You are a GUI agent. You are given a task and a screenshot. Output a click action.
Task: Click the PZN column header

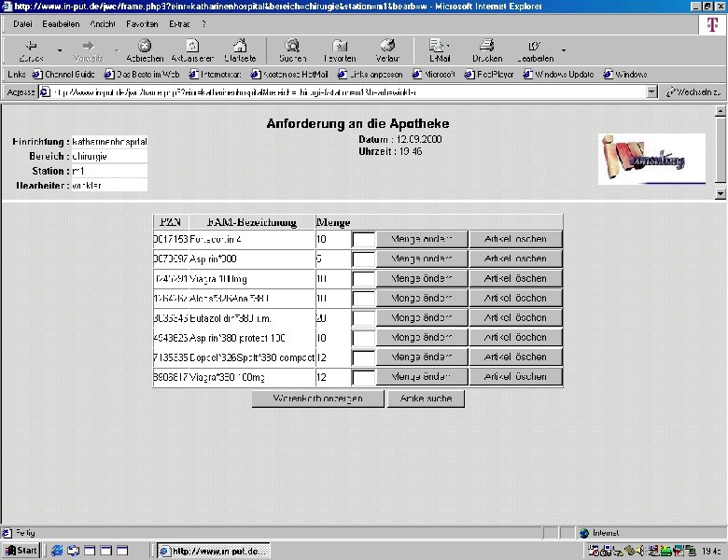click(171, 222)
